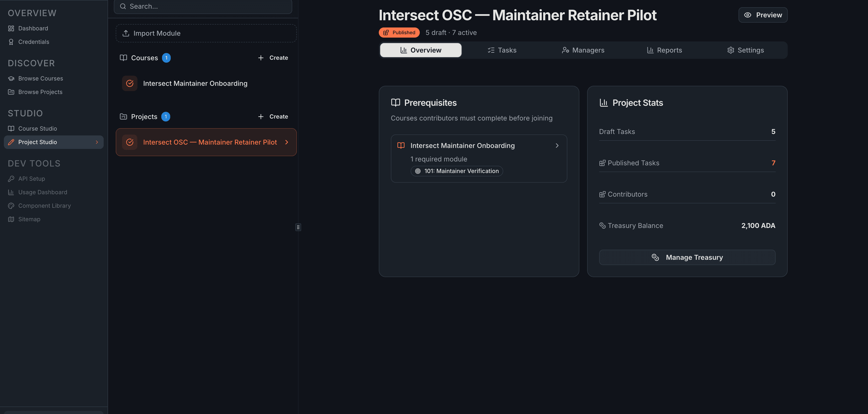
Task: Create a new course
Action: click(x=273, y=58)
